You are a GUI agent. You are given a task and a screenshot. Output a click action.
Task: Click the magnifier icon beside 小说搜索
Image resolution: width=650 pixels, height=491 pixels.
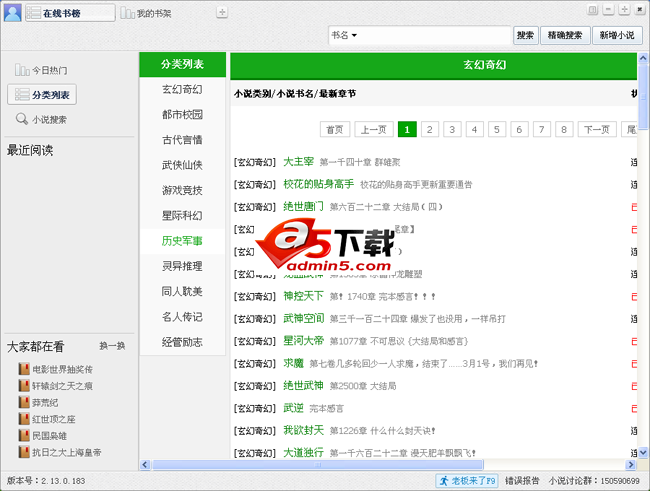pos(22,119)
